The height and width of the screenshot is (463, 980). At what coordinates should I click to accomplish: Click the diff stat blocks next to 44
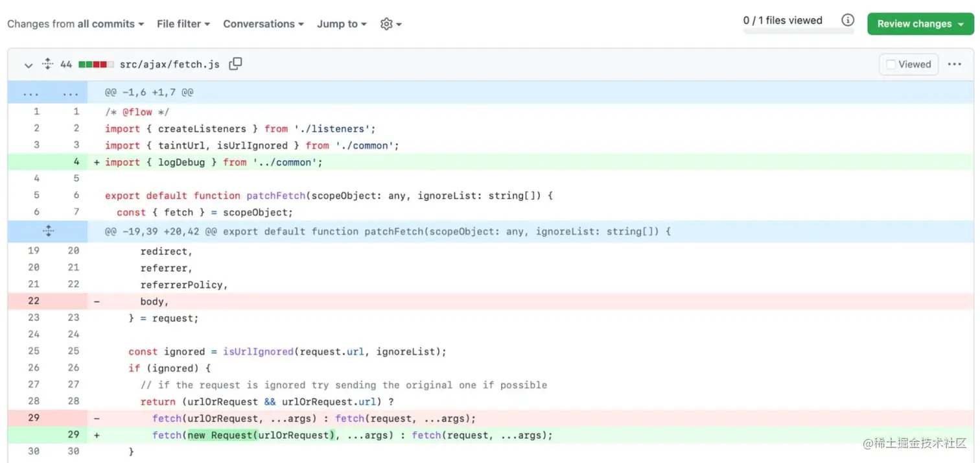pos(96,64)
